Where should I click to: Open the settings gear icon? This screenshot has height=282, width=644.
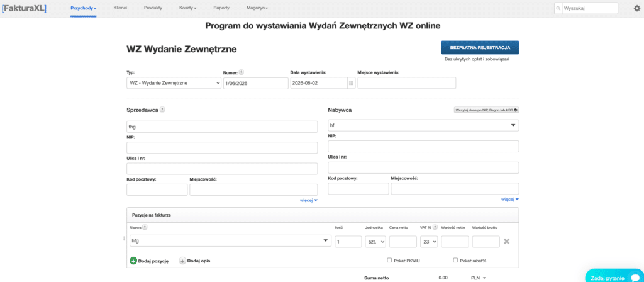636,8
